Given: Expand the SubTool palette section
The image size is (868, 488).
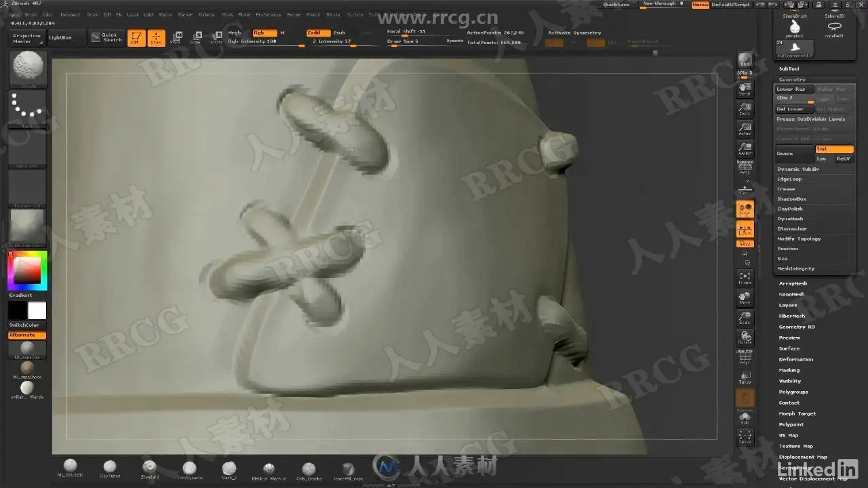Looking at the screenshot, I should pyautogui.click(x=789, y=69).
